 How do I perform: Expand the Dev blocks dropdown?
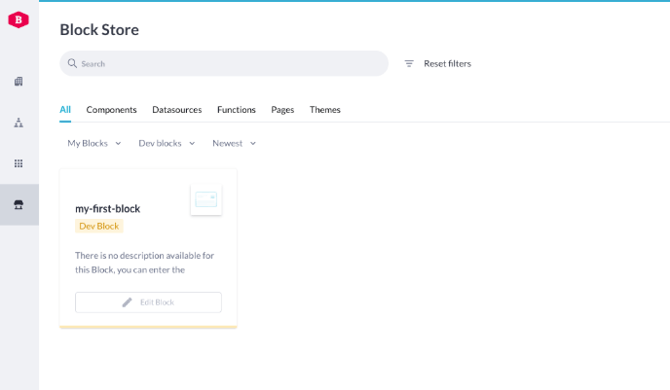(x=167, y=144)
